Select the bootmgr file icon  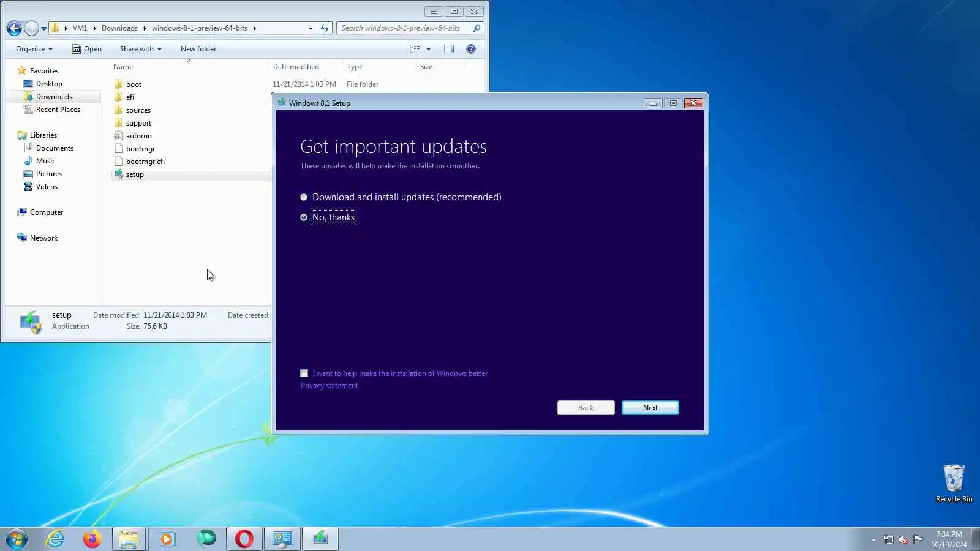(119, 149)
